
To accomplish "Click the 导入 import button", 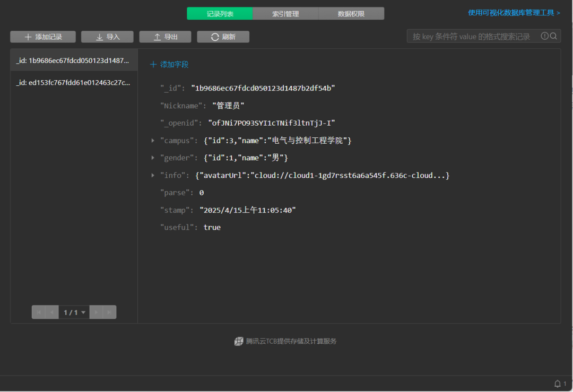I will click(107, 37).
